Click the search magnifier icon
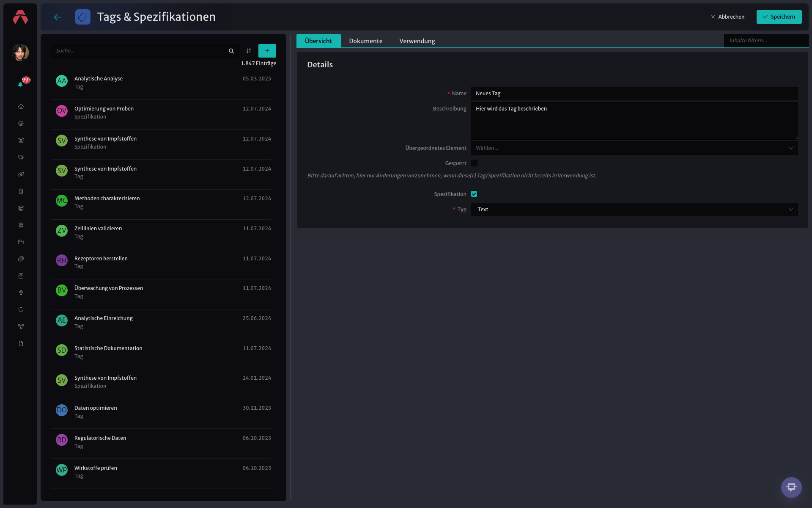This screenshot has height=508, width=812. click(231, 51)
